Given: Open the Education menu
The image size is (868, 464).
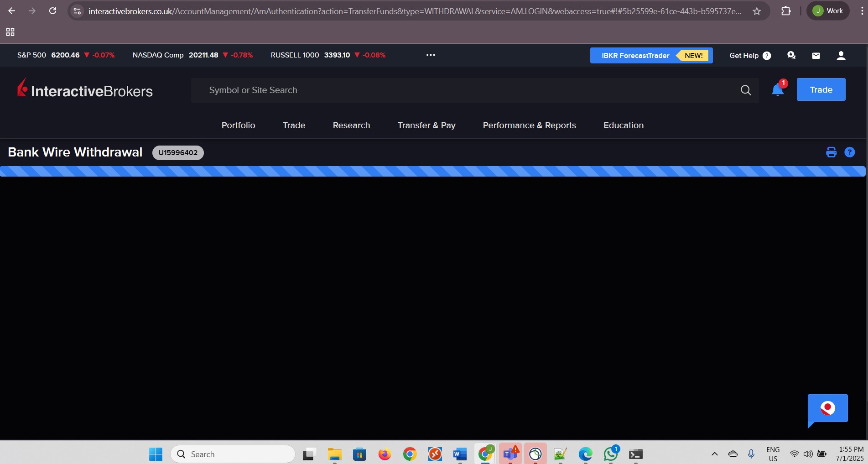Looking at the screenshot, I should [624, 125].
